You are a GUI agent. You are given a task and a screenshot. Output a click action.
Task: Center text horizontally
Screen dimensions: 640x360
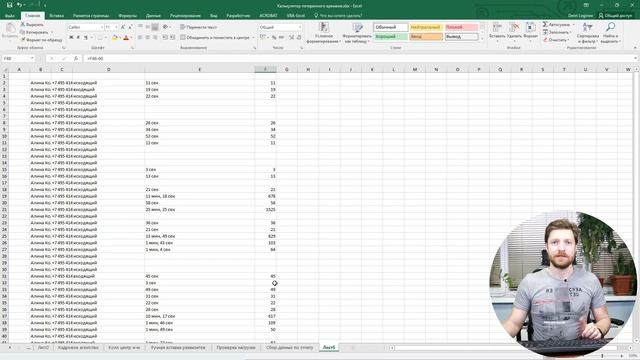coord(147,38)
